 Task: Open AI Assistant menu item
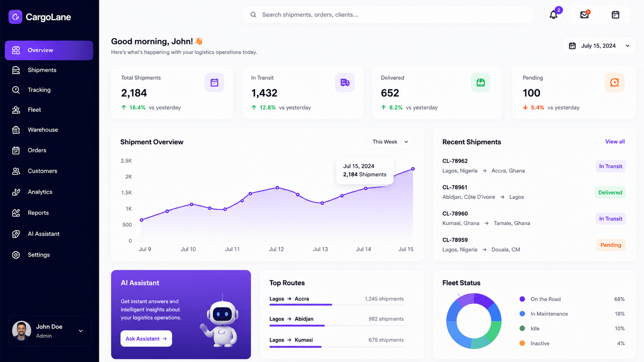[x=49, y=234]
